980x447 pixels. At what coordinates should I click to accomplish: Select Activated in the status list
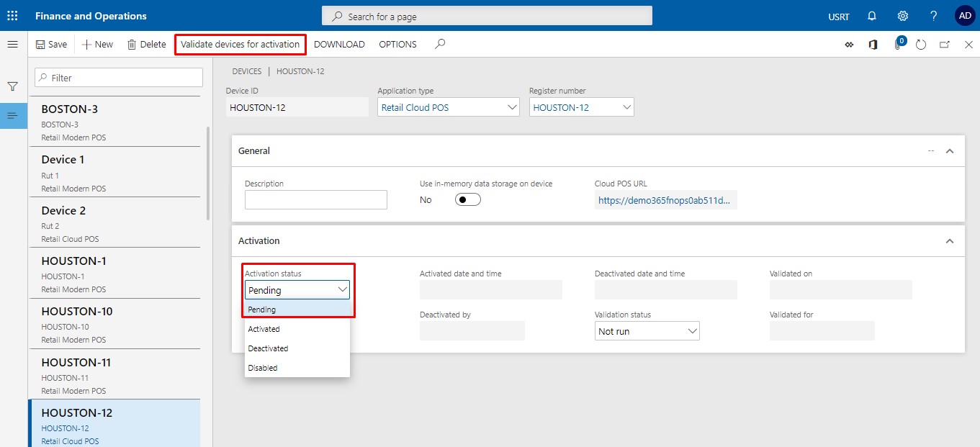(x=264, y=329)
